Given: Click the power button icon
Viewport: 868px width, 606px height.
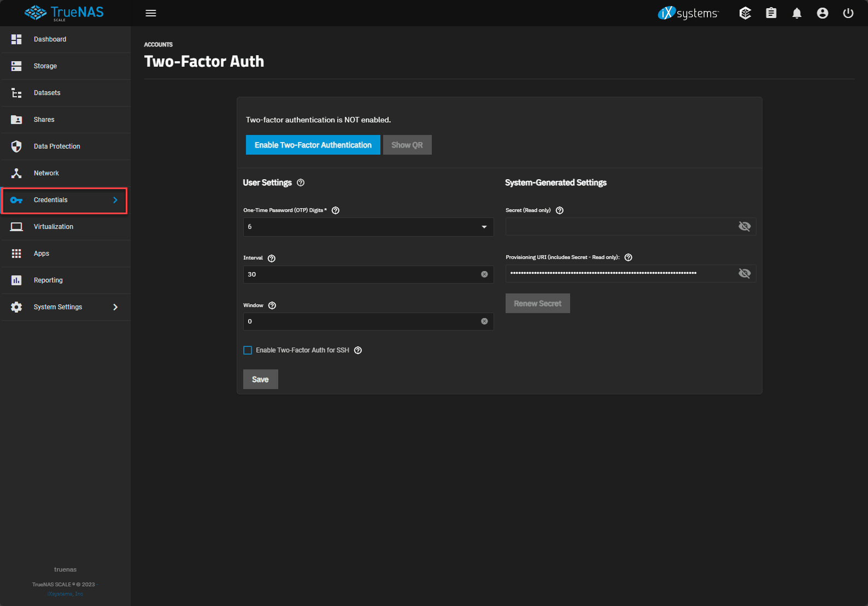Looking at the screenshot, I should point(848,13).
